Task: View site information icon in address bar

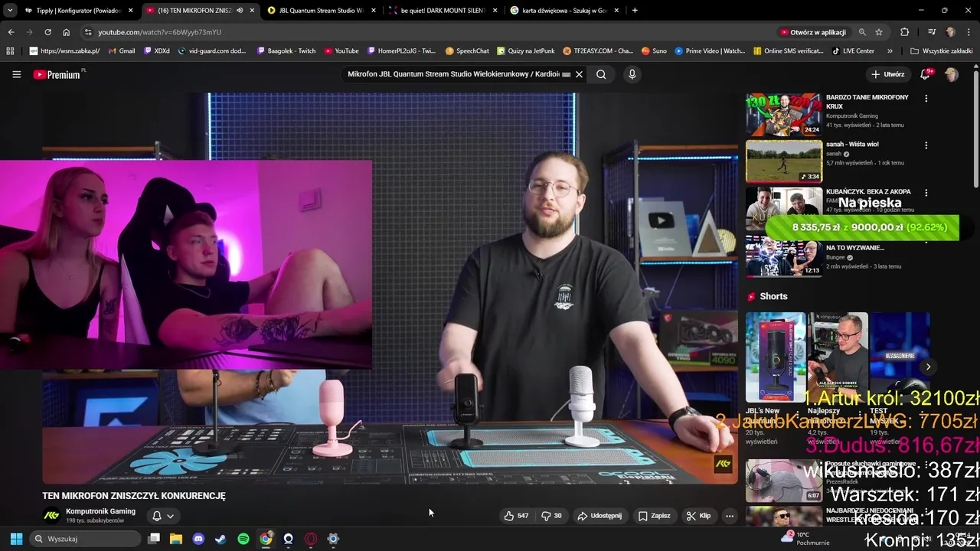Action: (88, 32)
